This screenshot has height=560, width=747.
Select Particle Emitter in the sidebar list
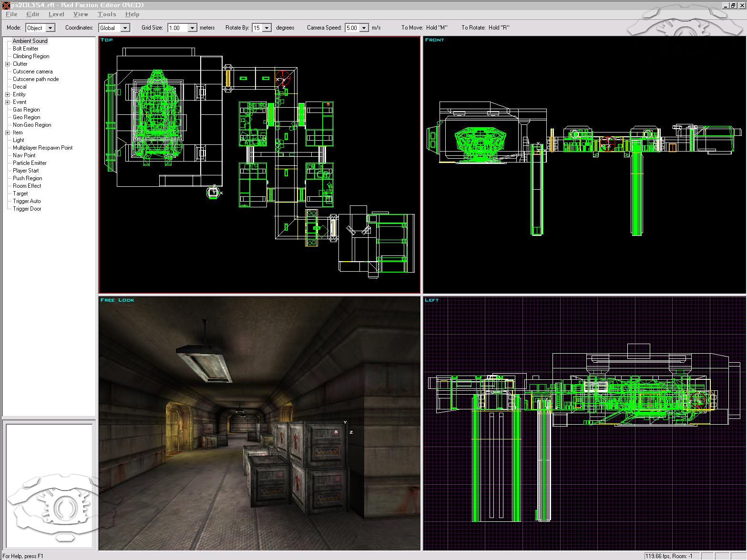pos(29,163)
